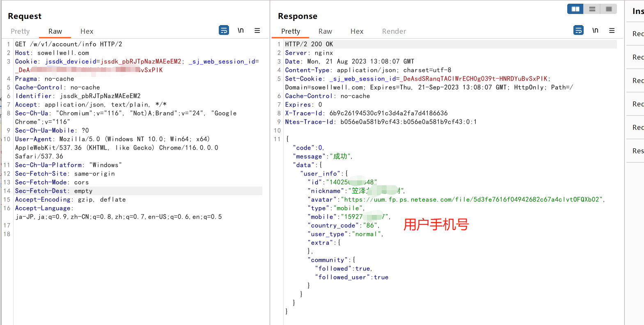Select the Date response header line

click(350, 61)
